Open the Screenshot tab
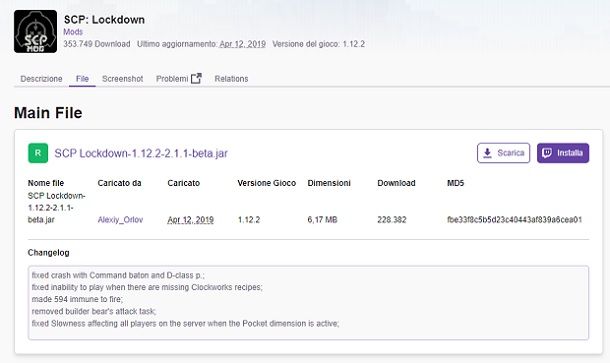This screenshot has height=363, width=610. (x=123, y=79)
